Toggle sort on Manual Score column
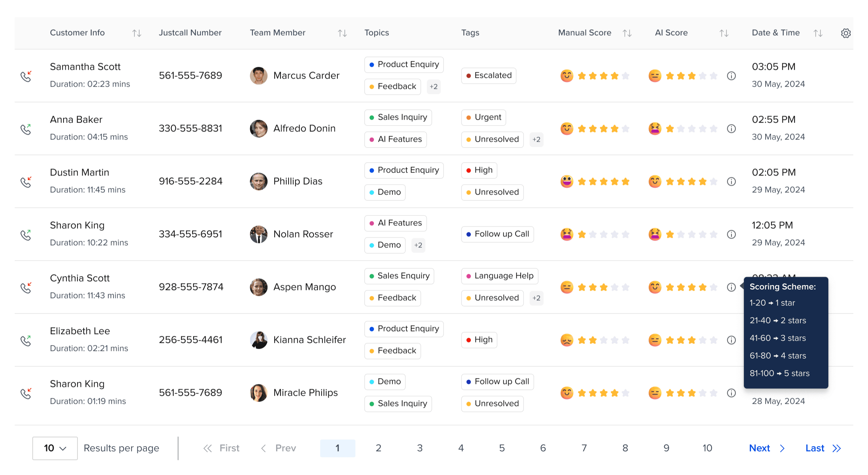The height and width of the screenshot is (475, 868). coord(627,33)
